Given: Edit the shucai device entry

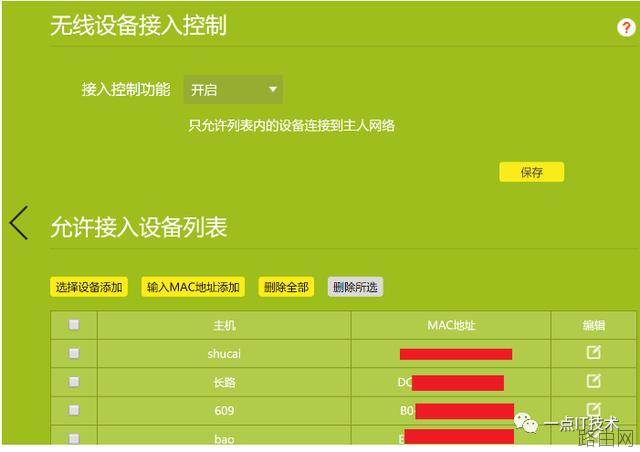Looking at the screenshot, I should pos(593,352).
